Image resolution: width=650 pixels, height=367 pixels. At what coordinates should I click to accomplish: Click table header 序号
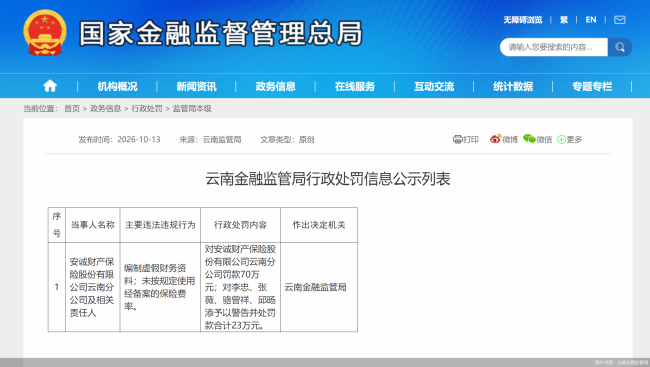pos(57,225)
